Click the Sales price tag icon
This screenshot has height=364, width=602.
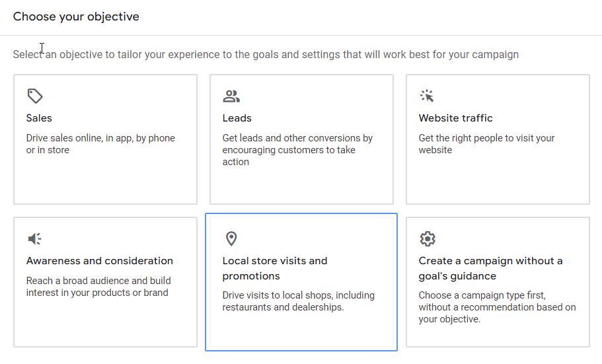(35, 96)
